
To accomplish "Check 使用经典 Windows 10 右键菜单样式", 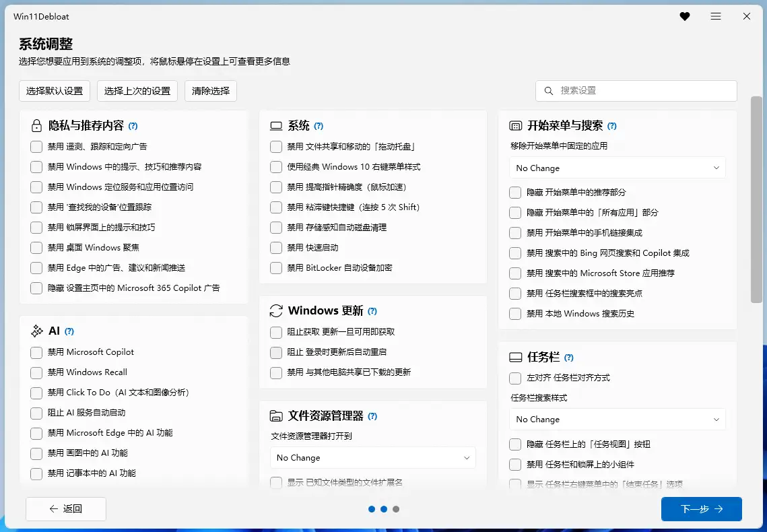I will (276, 167).
